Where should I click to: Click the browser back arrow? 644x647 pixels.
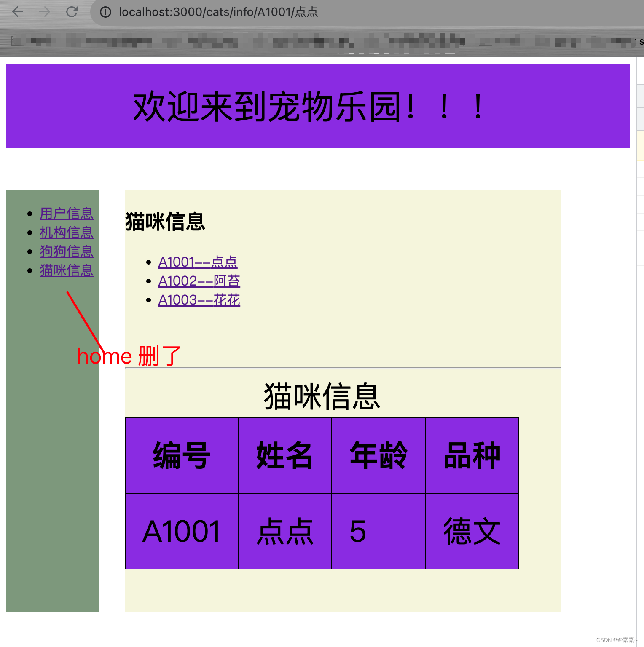pyautogui.click(x=18, y=12)
